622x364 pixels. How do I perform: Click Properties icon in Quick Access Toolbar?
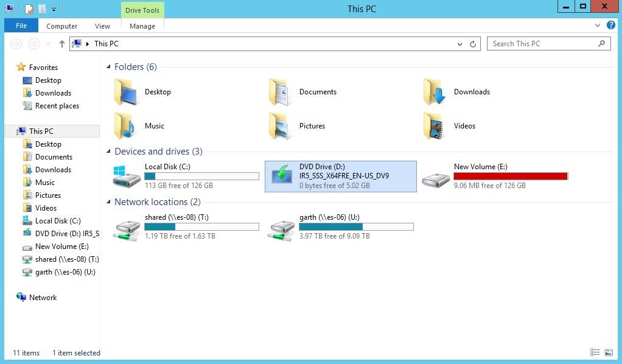(x=29, y=9)
